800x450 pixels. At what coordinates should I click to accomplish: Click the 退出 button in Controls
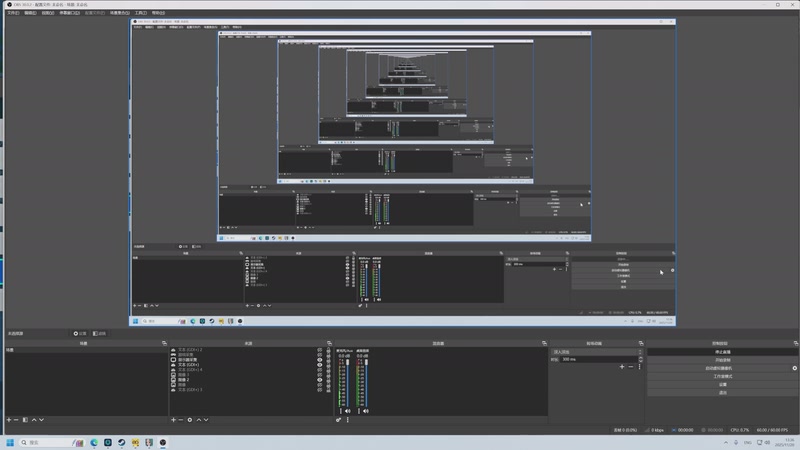click(722, 393)
